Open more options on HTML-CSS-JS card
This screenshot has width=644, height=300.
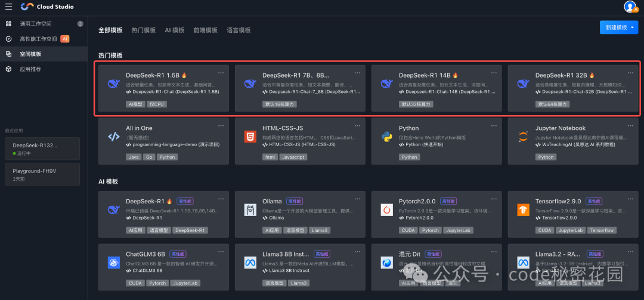357,126
